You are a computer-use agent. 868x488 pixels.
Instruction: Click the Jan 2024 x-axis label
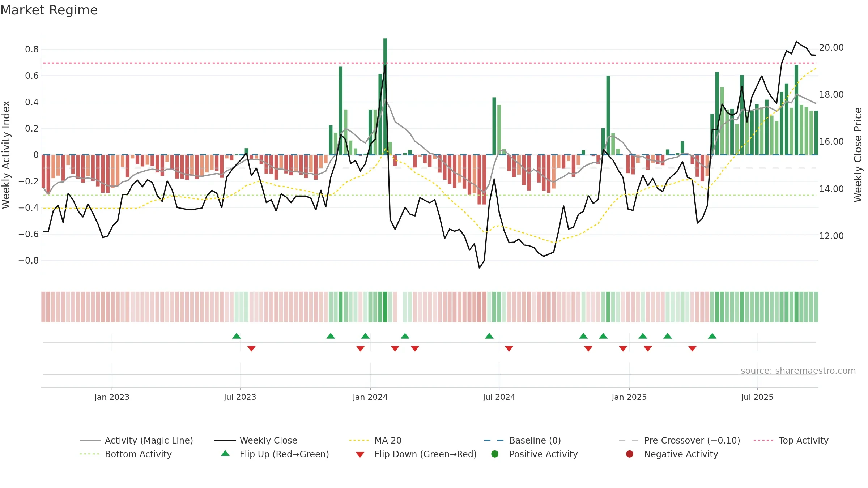[370, 397]
